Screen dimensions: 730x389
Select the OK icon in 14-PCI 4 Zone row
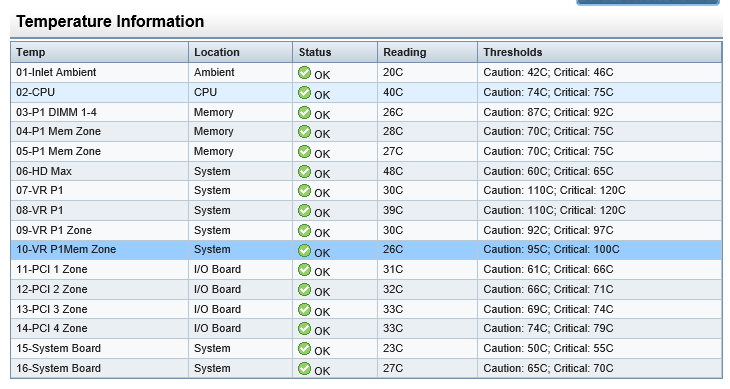tap(304, 329)
